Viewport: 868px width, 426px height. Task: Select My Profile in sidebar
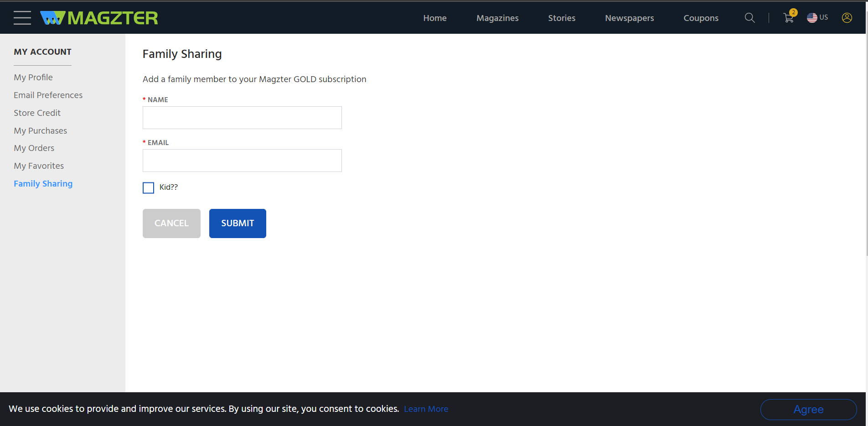[33, 78]
